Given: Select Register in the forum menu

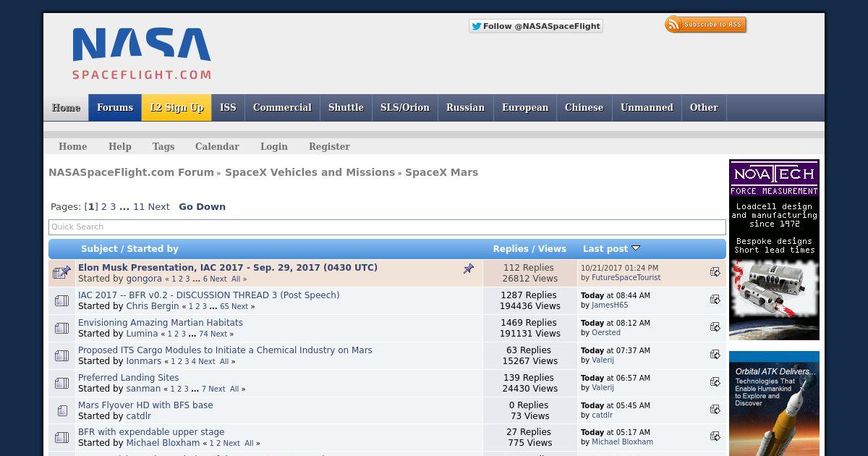Looking at the screenshot, I should [x=329, y=146].
